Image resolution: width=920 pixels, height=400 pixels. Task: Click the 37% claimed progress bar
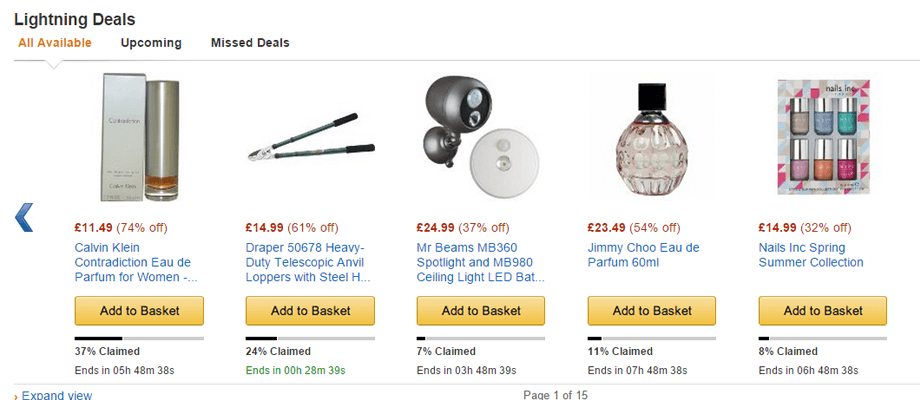tap(139, 338)
